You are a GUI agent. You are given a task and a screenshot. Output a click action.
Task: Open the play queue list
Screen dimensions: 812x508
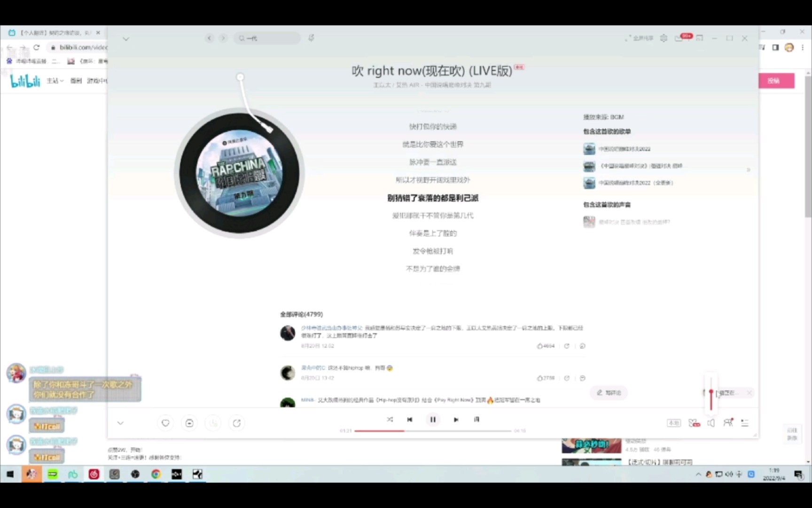745,423
